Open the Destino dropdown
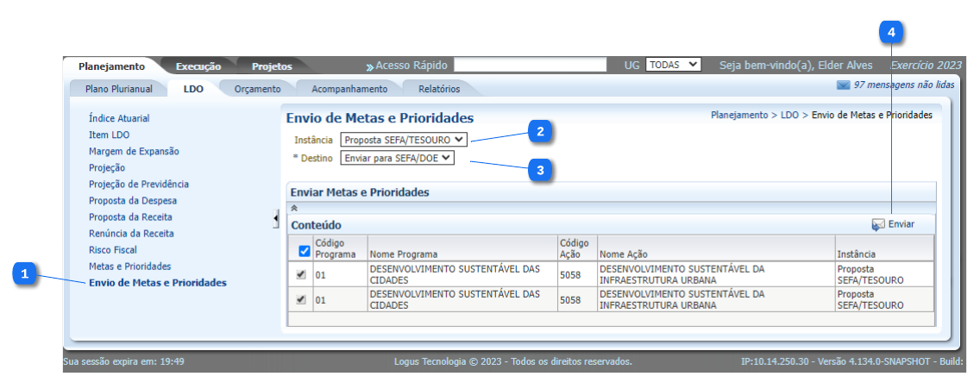Image resolution: width=980 pixels, height=389 pixels. tap(397, 158)
